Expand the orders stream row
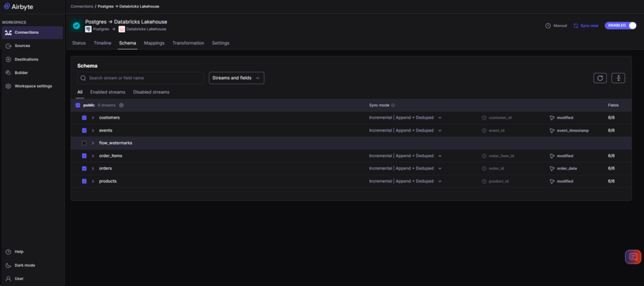Screen dimensions: 644x286 (93, 168)
